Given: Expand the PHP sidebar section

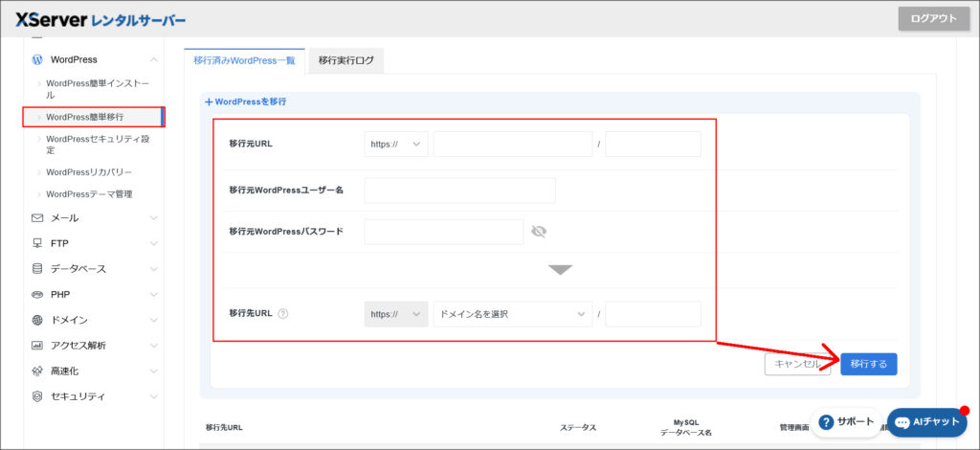Looking at the screenshot, I should 154,294.
